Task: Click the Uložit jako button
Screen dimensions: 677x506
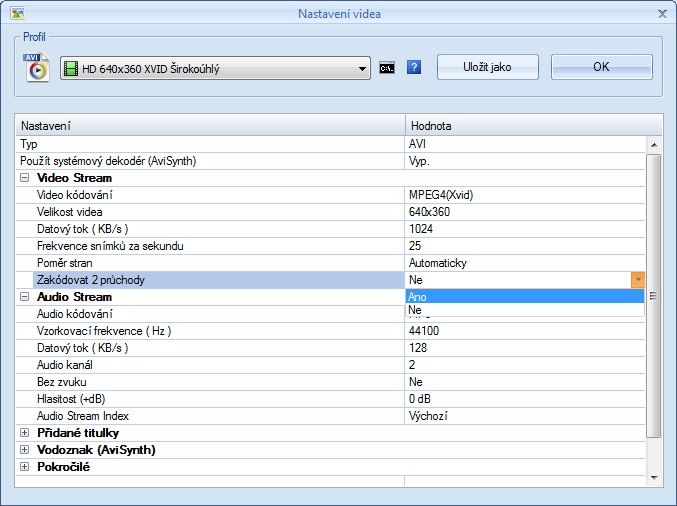Action: click(487, 67)
